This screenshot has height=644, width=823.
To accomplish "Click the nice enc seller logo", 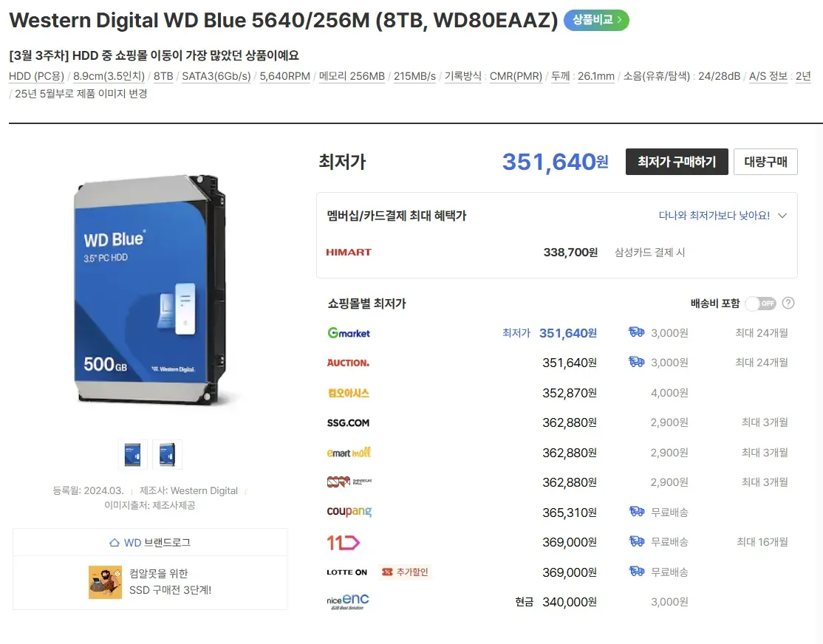I will pyautogui.click(x=347, y=601).
